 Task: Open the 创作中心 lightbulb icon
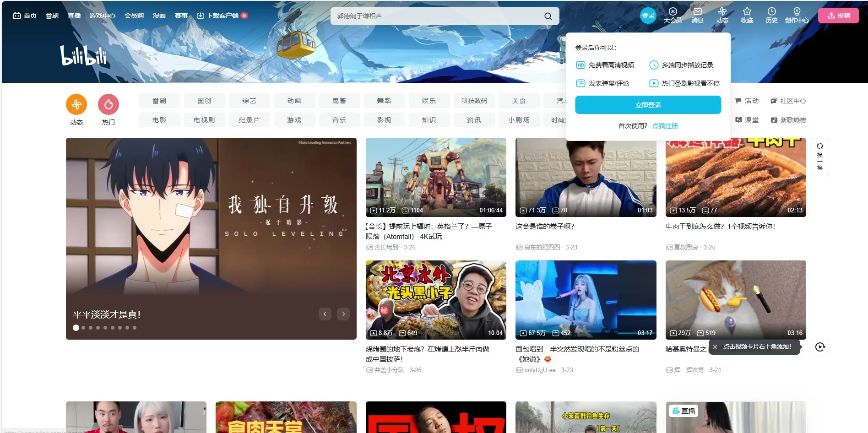(797, 11)
